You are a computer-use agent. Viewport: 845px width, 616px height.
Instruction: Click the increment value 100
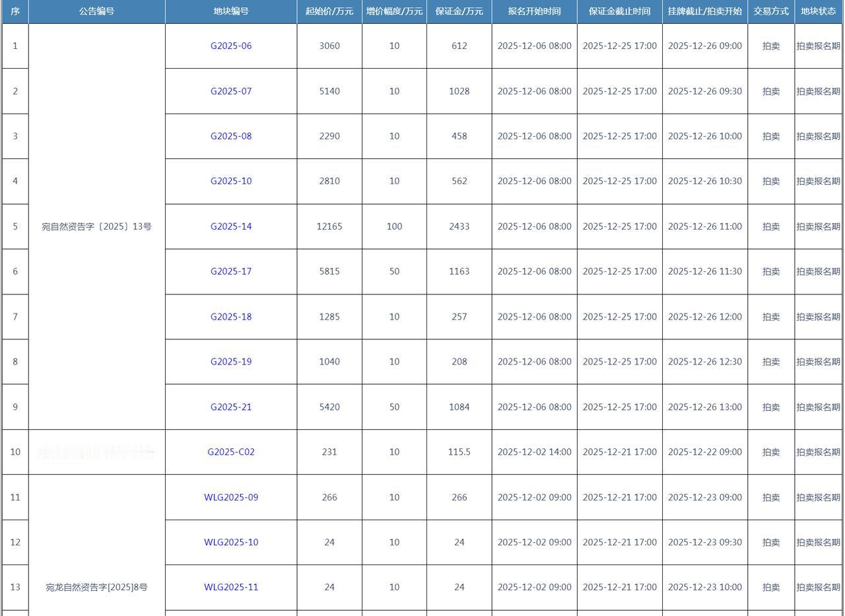[x=394, y=226]
